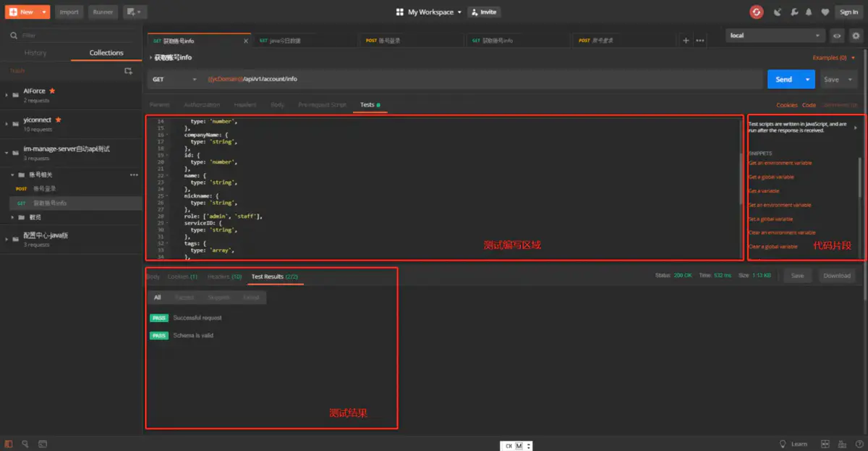
Task: Click the request URL field
Action: click(x=483, y=79)
